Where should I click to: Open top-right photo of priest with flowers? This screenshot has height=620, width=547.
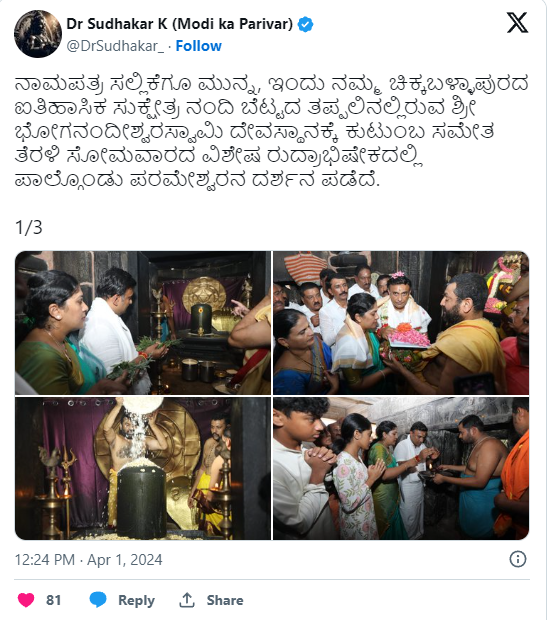coord(401,323)
